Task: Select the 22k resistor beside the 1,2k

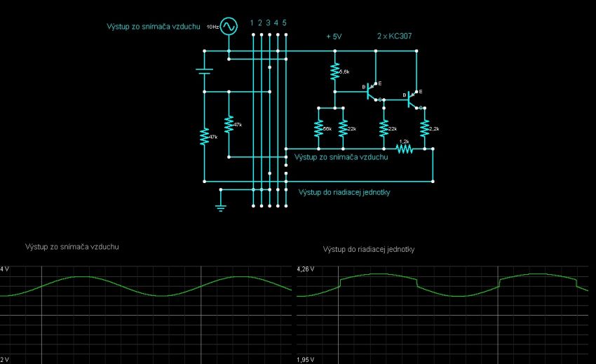Action: [x=384, y=128]
